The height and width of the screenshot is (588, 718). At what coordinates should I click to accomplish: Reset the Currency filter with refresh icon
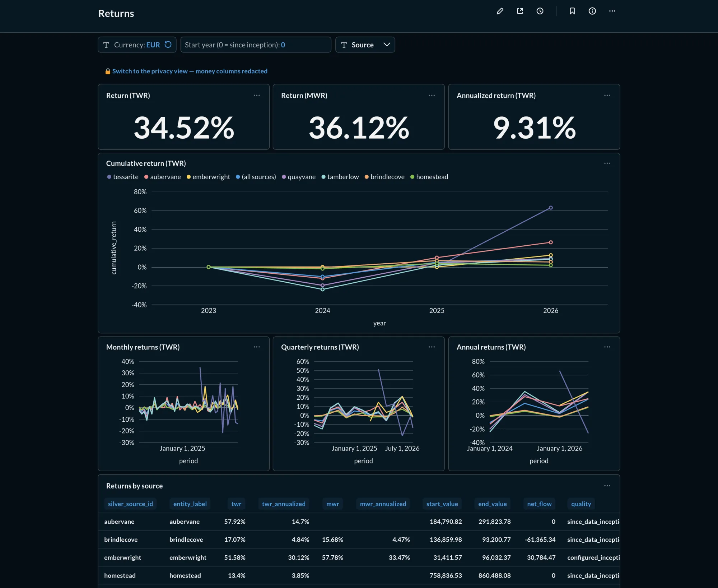pyautogui.click(x=168, y=45)
